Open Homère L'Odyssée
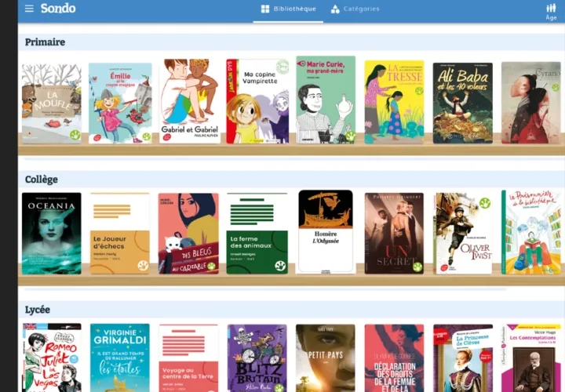The height and width of the screenshot is (392, 565). [x=326, y=232]
